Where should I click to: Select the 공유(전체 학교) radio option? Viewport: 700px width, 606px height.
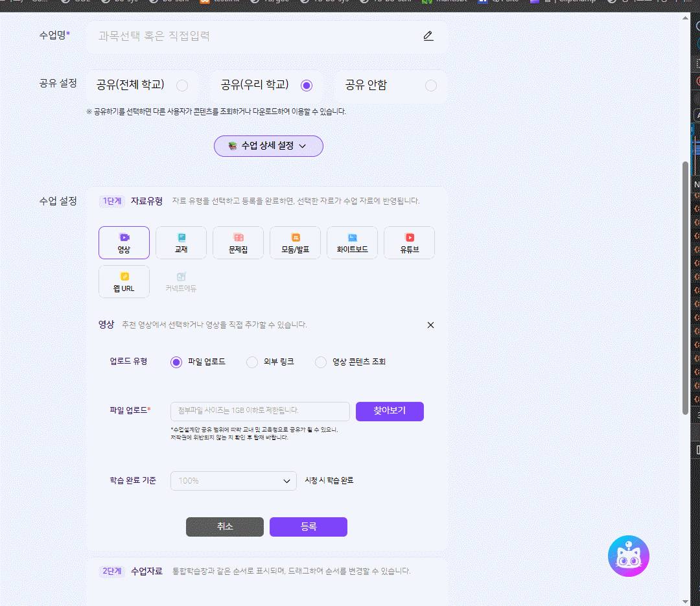(x=182, y=86)
